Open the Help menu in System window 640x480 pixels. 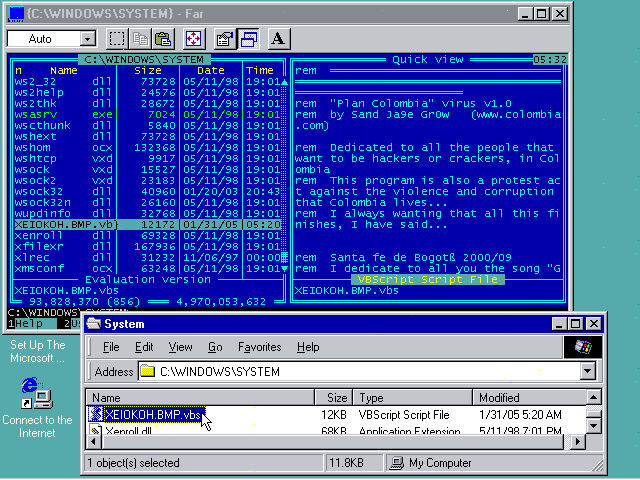click(308, 347)
